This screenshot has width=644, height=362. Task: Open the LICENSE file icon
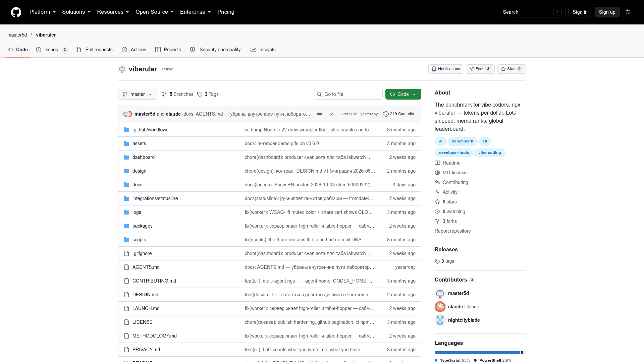coord(126,322)
